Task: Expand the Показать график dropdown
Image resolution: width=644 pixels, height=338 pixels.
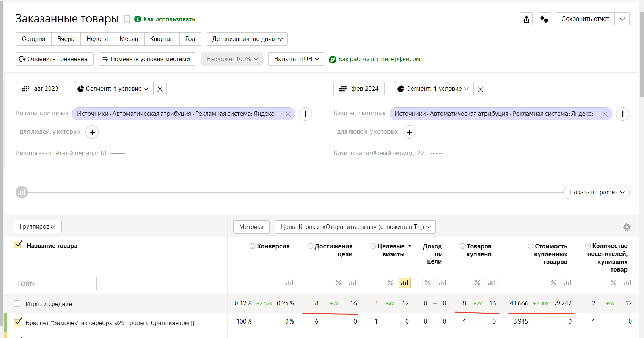Action: [596, 192]
